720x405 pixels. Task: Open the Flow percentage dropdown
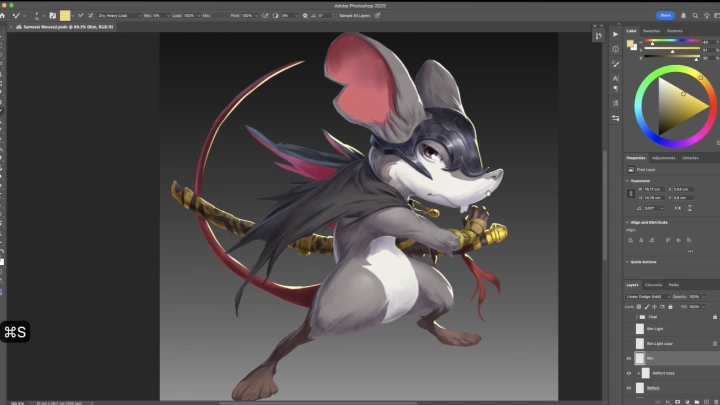[256, 16]
